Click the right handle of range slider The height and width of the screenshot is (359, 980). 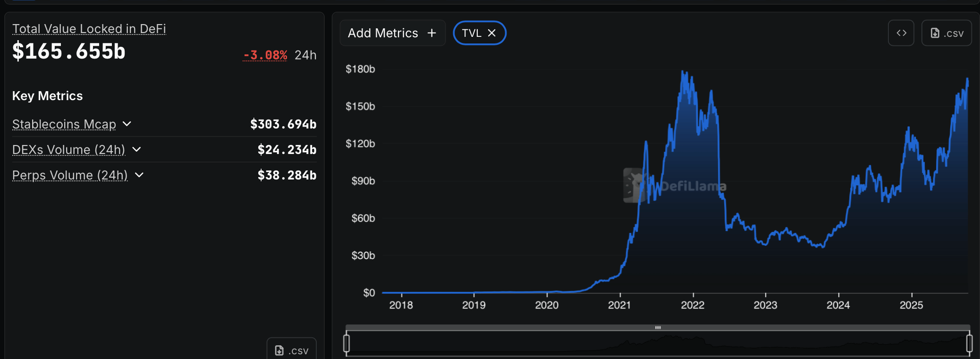point(969,343)
